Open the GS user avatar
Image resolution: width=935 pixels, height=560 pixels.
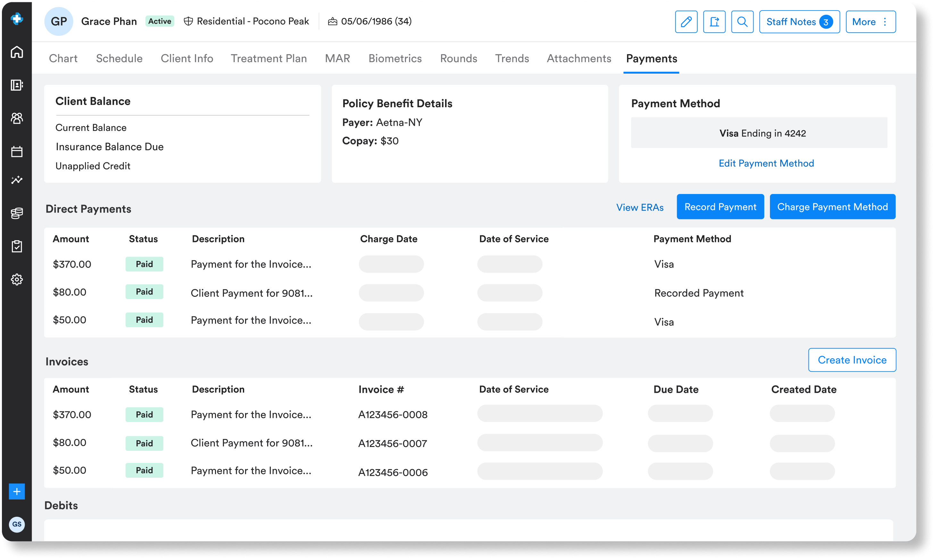tap(17, 524)
